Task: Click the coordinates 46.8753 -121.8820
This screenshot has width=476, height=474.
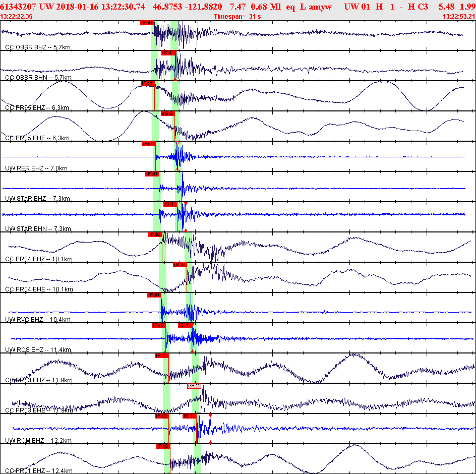Action: click(x=187, y=7)
